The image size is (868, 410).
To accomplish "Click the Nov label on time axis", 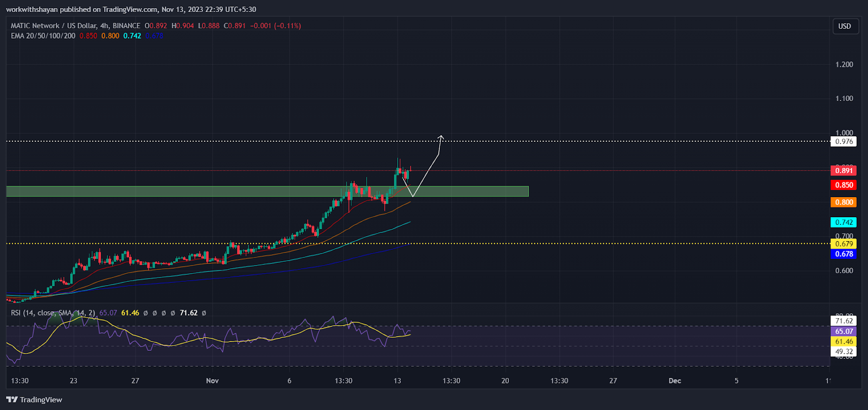I will tap(212, 381).
